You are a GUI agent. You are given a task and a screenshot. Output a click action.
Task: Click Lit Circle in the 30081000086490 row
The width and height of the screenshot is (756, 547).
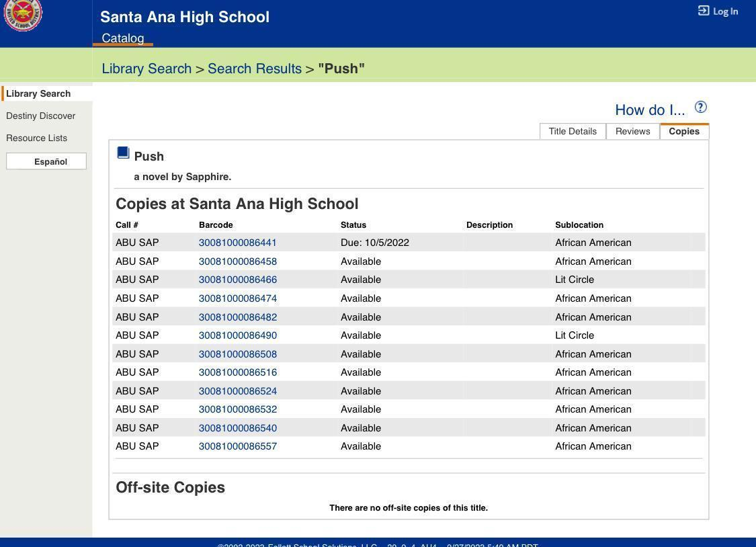click(575, 335)
